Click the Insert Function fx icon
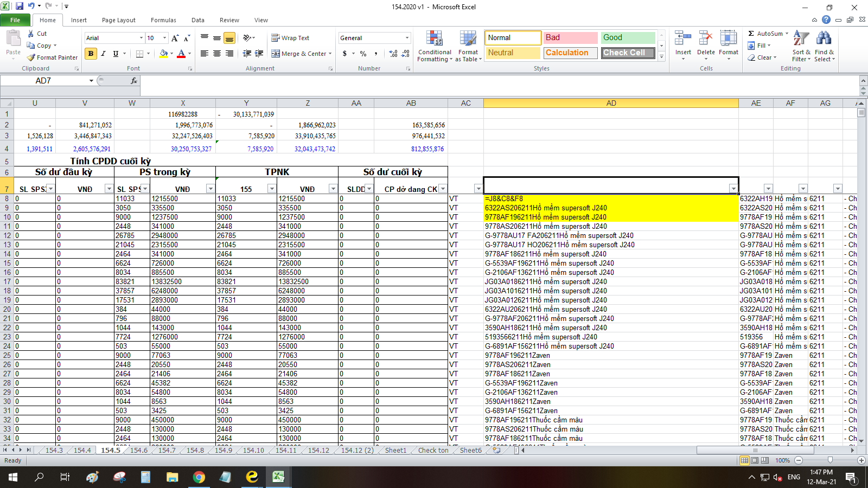This screenshot has width=868, height=488. pyautogui.click(x=134, y=81)
